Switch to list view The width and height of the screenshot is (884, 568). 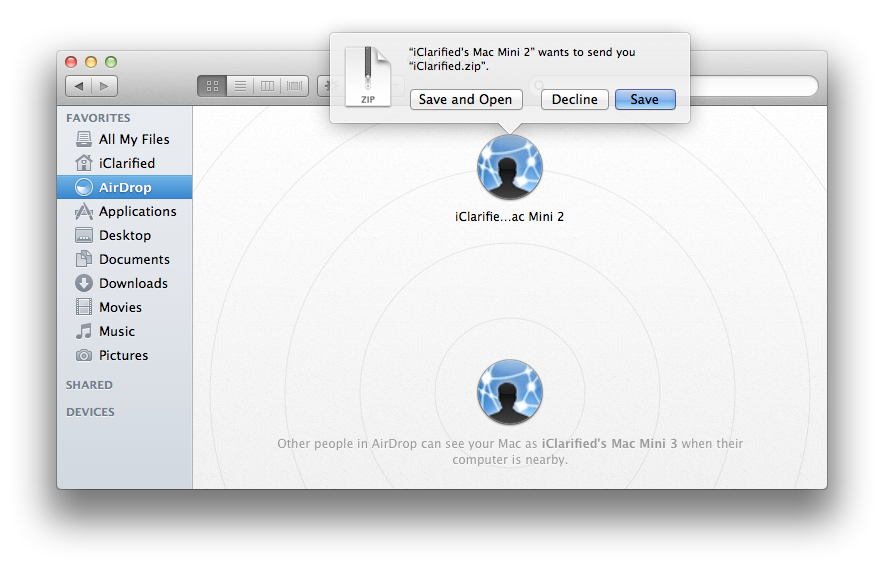click(x=240, y=86)
